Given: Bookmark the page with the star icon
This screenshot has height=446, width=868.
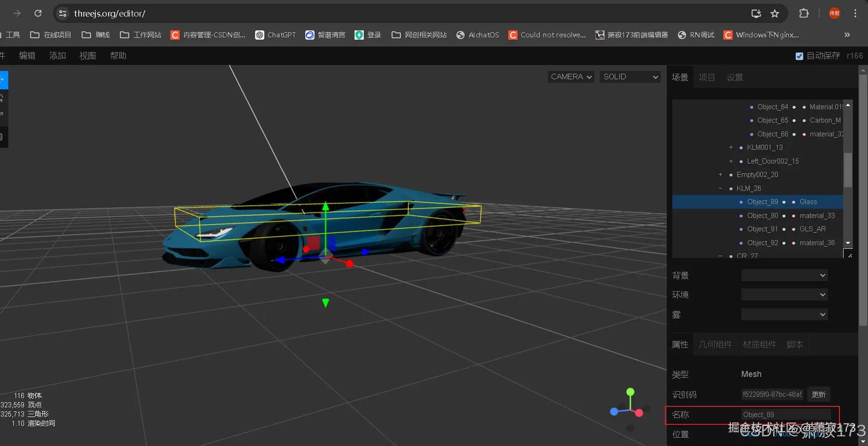Looking at the screenshot, I should click(x=775, y=13).
